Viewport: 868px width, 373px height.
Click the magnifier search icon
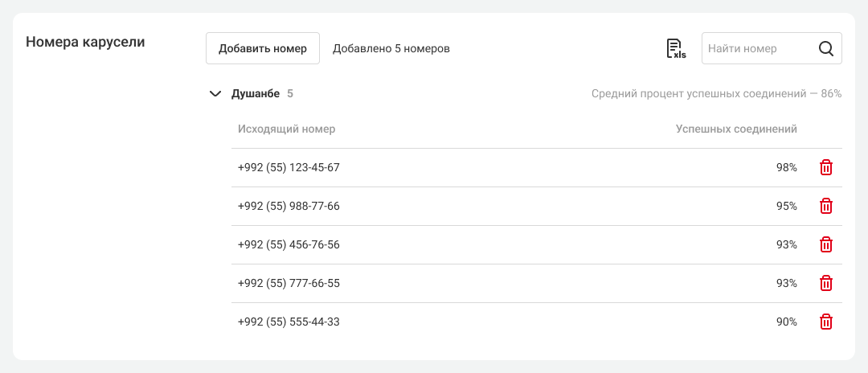(825, 48)
